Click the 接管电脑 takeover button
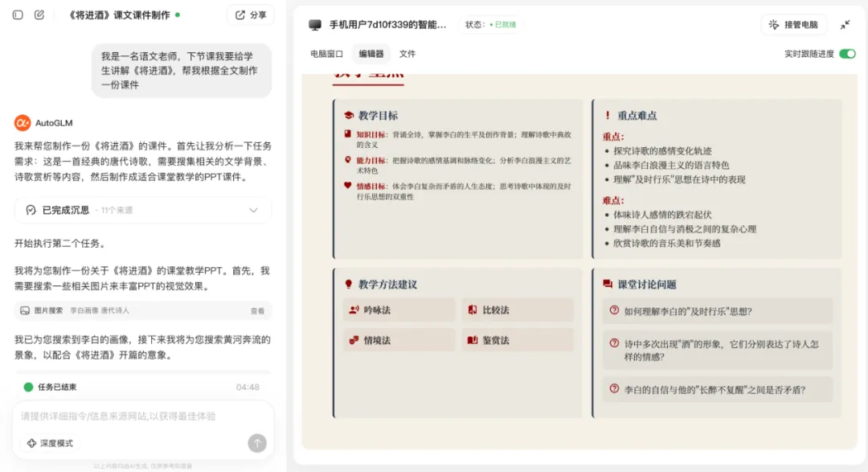Viewport: 868px width, 472px height. point(793,25)
